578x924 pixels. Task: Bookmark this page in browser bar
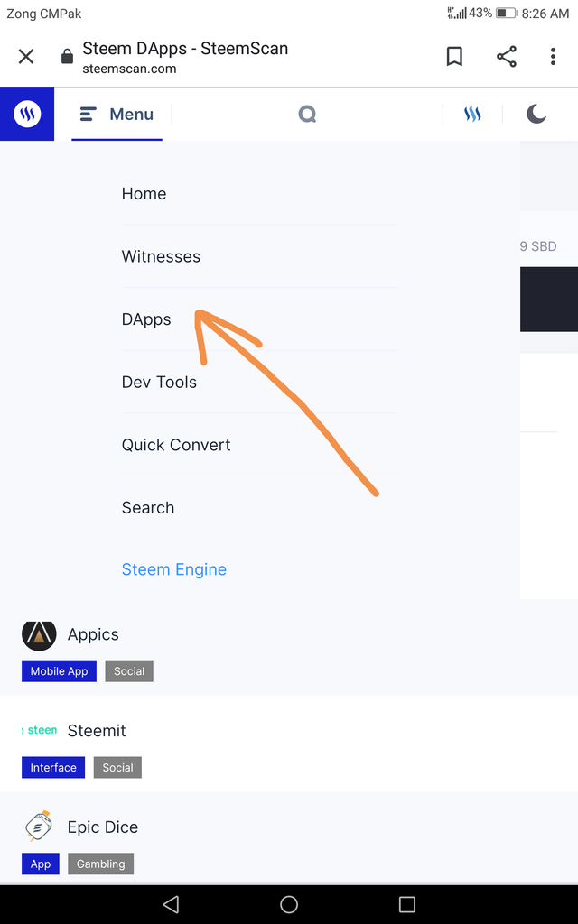[x=454, y=57]
